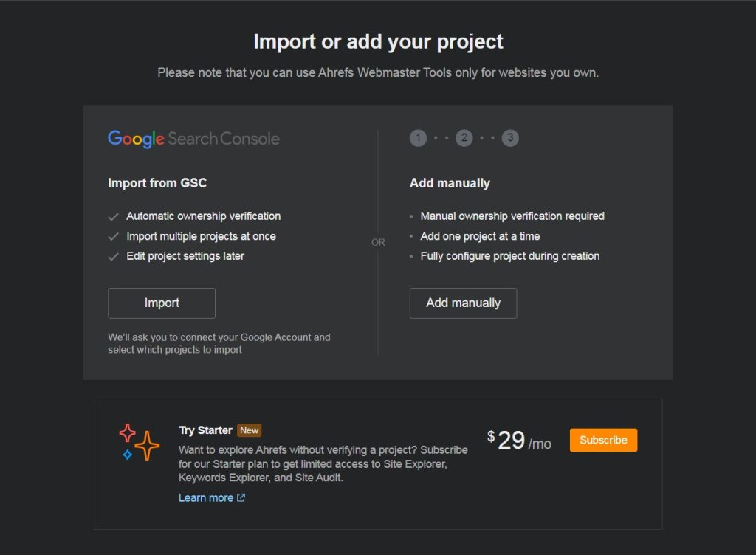The height and width of the screenshot is (555, 756).
Task: Click the checkmark beside Import multiple projects
Action: pyautogui.click(x=114, y=237)
